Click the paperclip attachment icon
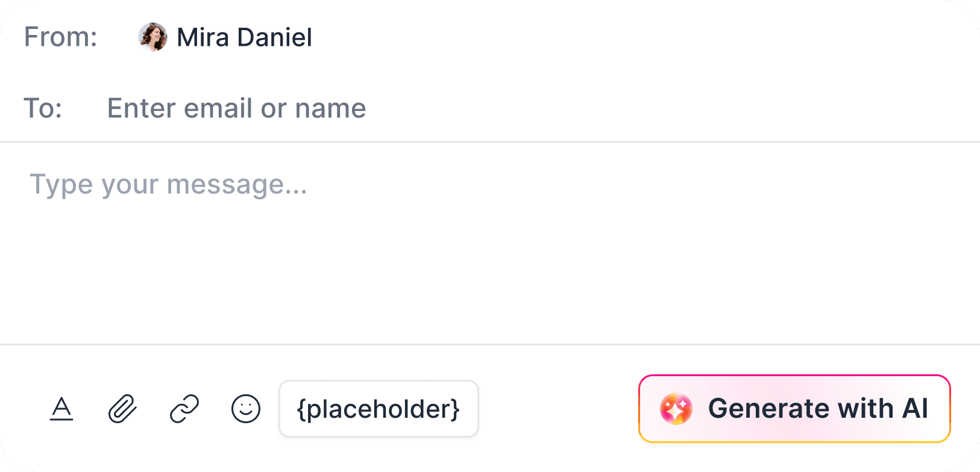The image size is (980, 472). (x=123, y=409)
